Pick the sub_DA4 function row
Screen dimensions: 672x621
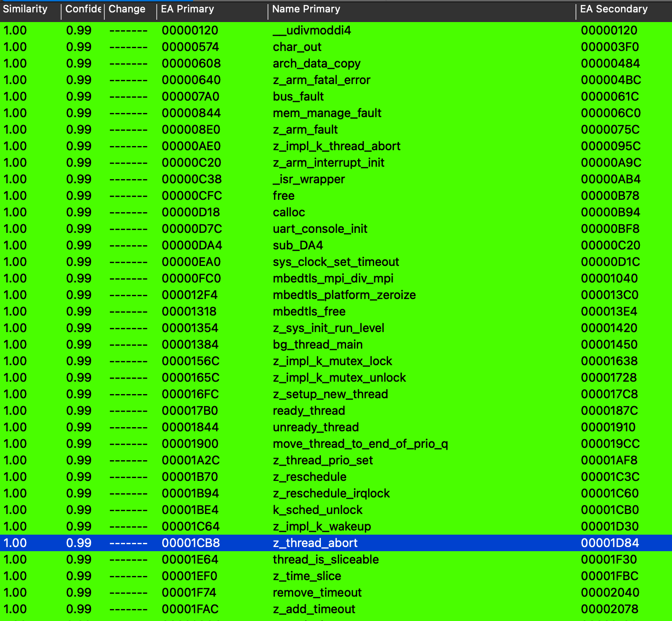point(298,245)
